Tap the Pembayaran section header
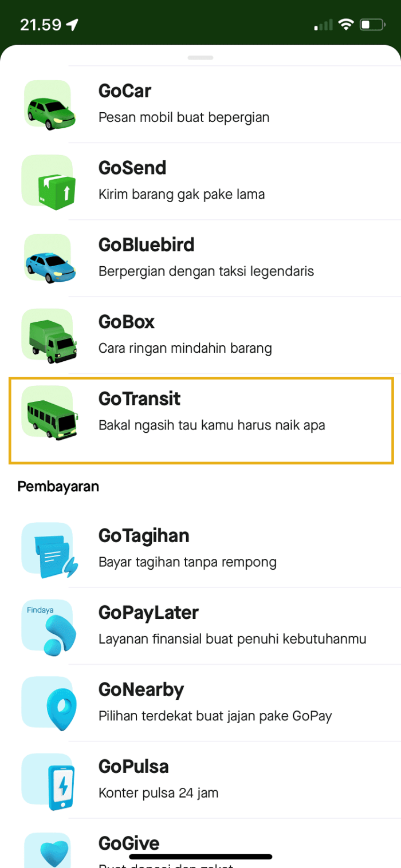The height and width of the screenshot is (868, 401). (x=59, y=486)
